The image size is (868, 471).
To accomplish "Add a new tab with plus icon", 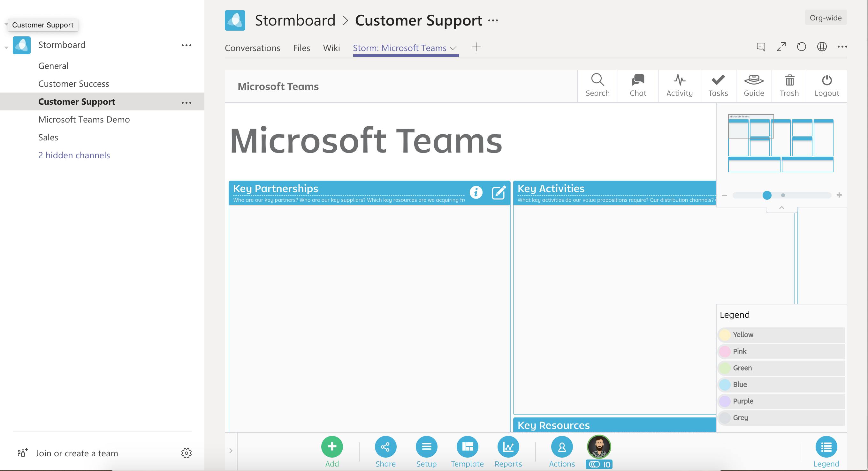I will click(x=476, y=47).
